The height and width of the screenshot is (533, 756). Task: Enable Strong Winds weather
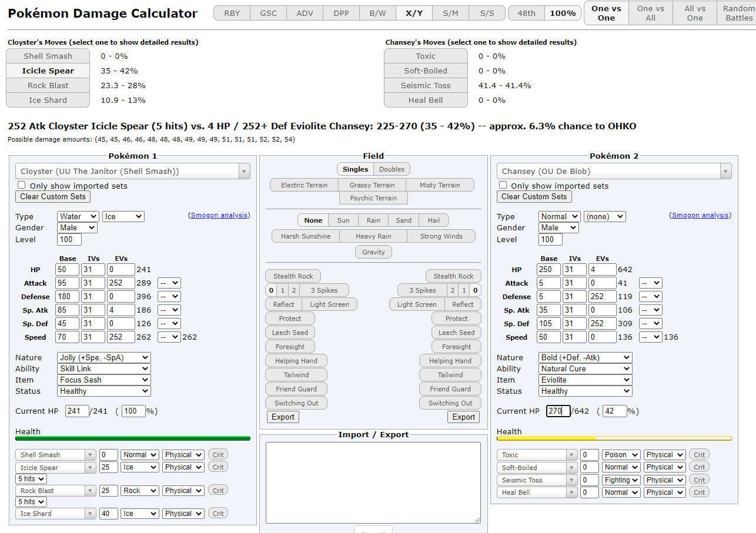(441, 236)
